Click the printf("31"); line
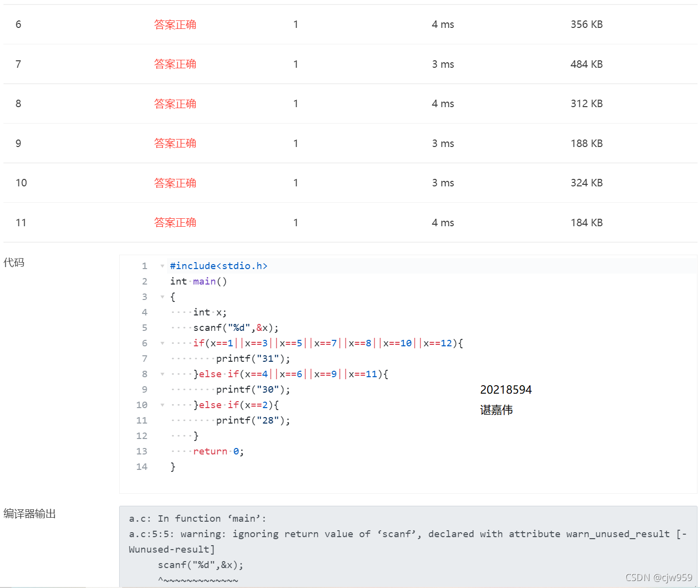700x588 pixels. point(253,359)
